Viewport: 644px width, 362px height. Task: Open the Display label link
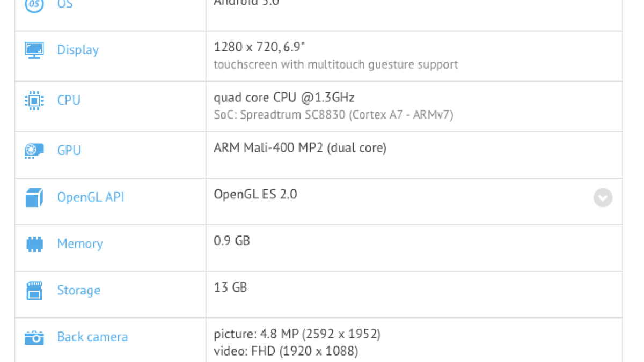click(x=78, y=50)
